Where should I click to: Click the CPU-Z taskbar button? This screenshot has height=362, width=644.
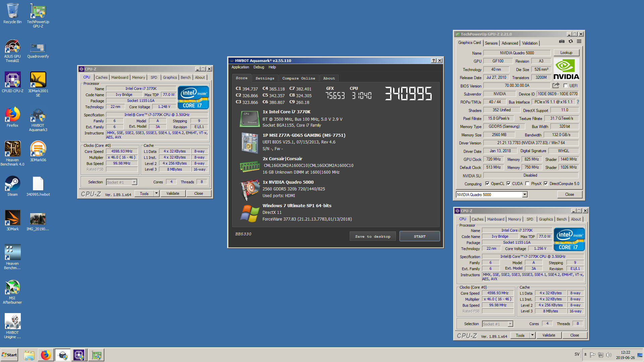[79, 355]
